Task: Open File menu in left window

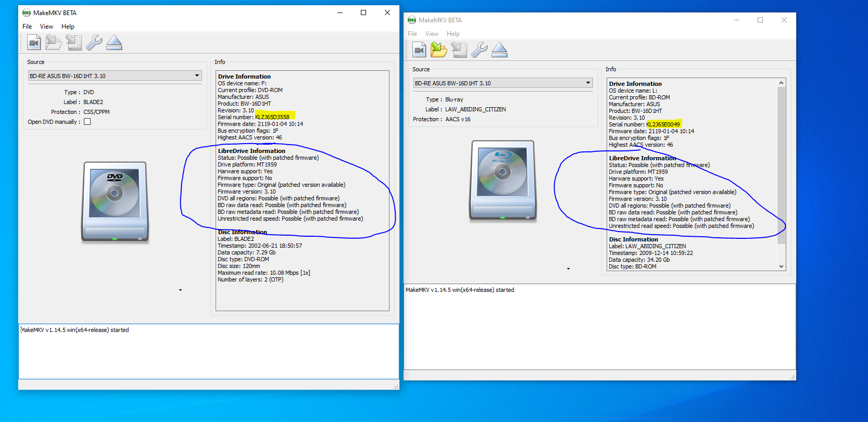Action: point(27,27)
